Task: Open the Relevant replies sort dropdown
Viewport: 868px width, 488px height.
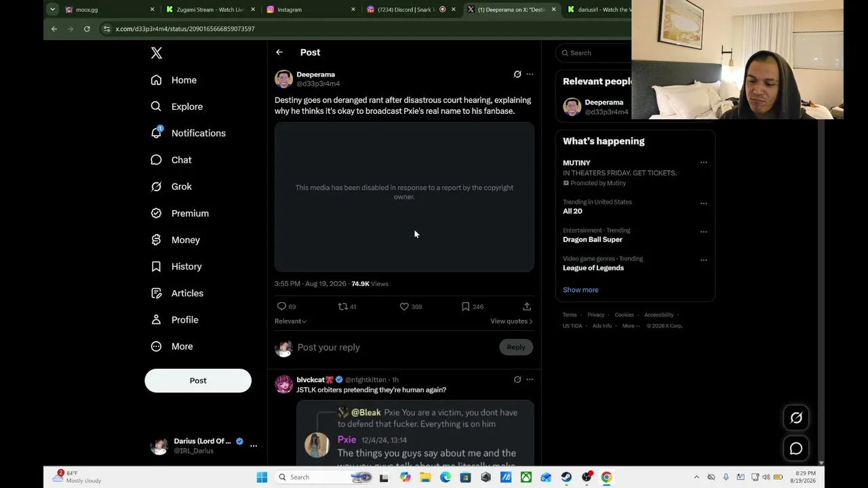Action: tap(290, 321)
